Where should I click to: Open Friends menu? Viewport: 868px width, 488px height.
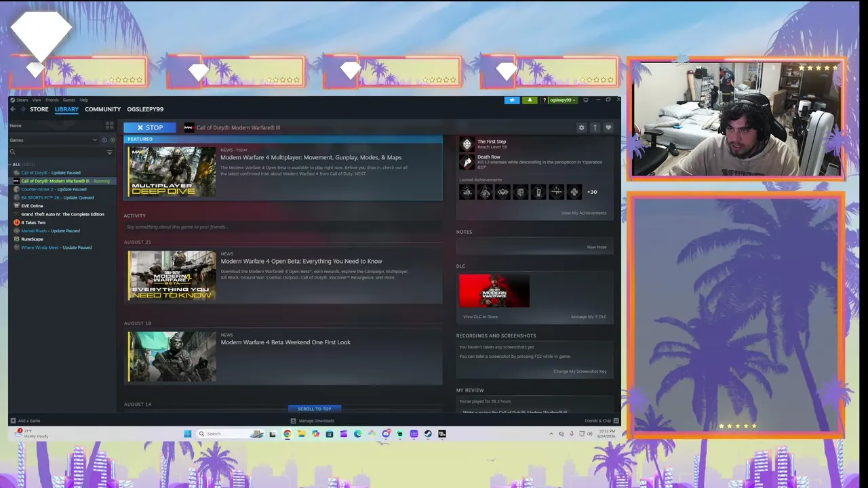point(52,100)
